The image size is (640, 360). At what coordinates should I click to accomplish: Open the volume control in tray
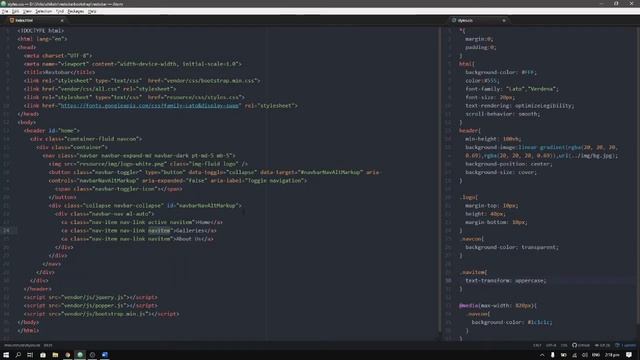585,355
